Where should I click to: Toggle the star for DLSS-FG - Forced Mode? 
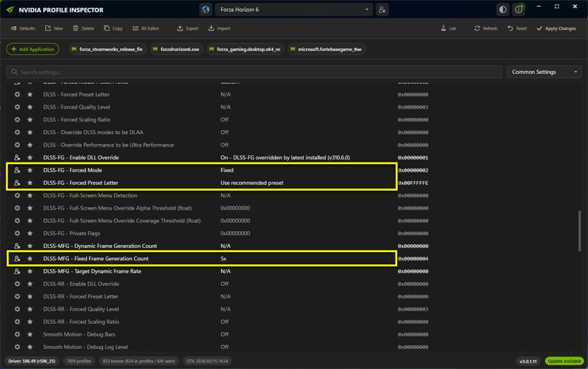[30, 170]
